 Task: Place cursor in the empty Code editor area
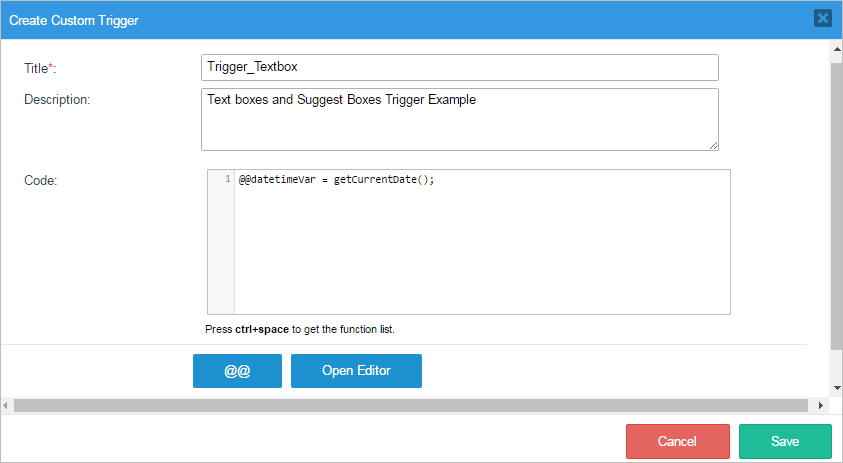coord(480,250)
